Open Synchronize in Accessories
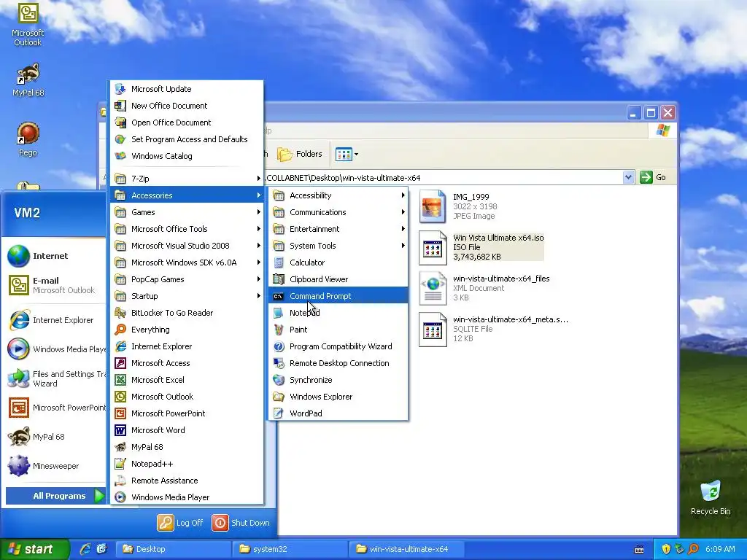Image resolution: width=747 pixels, height=560 pixels. pos(338,379)
